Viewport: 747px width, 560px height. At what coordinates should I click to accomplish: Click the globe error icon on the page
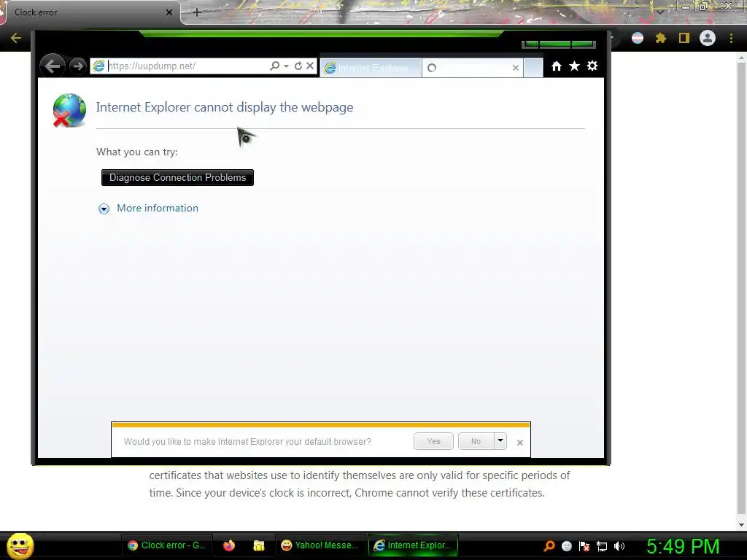[x=69, y=111]
